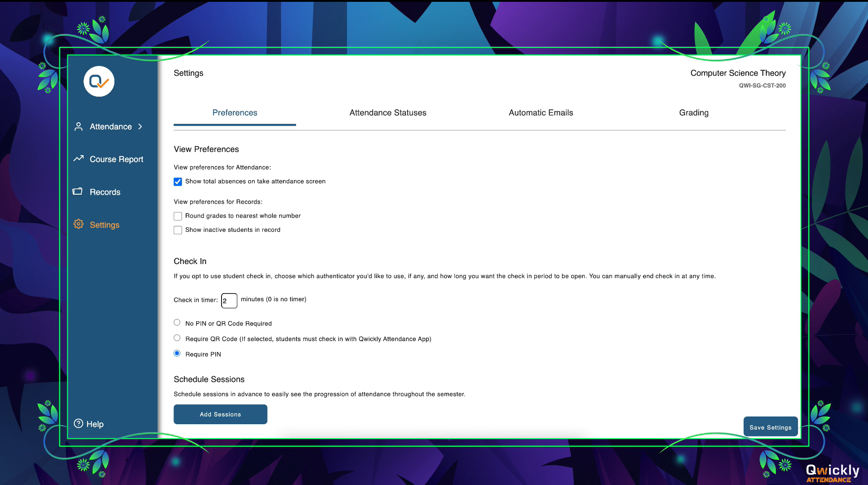Switch to the Attendance Statuses tab
Image resolution: width=868 pixels, height=485 pixels.
tap(388, 113)
